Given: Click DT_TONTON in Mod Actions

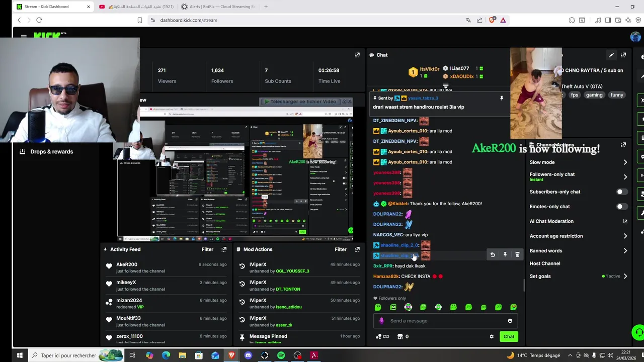Looking at the screenshot, I should point(288,289).
